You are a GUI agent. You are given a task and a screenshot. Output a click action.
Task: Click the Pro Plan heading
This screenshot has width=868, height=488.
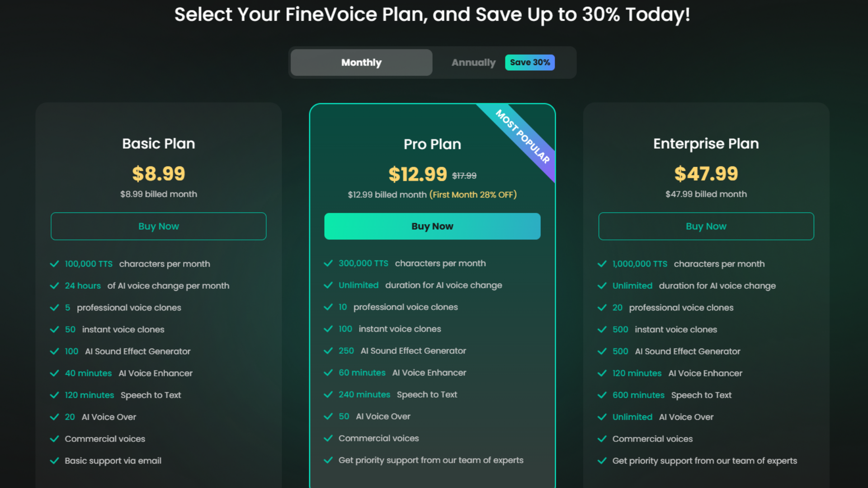432,144
